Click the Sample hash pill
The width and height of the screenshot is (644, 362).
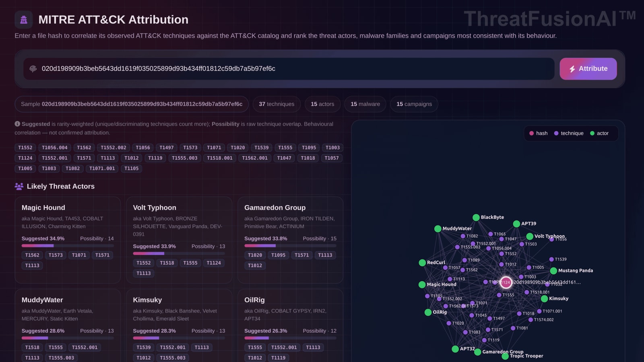pyautogui.click(x=132, y=104)
